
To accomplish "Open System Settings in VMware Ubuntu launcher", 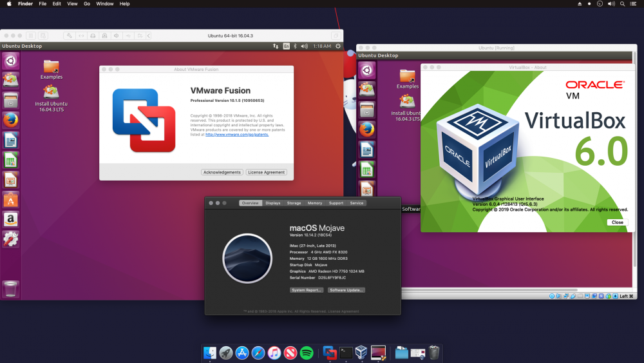I will coord(11,239).
